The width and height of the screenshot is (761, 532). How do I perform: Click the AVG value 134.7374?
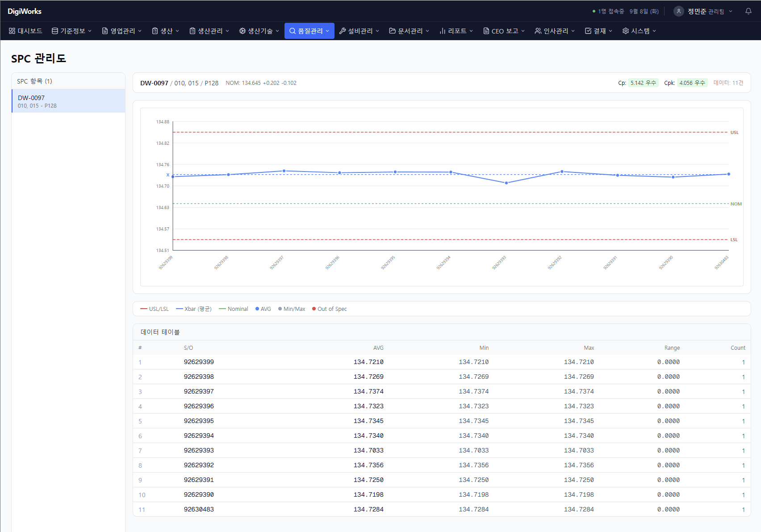coord(368,391)
